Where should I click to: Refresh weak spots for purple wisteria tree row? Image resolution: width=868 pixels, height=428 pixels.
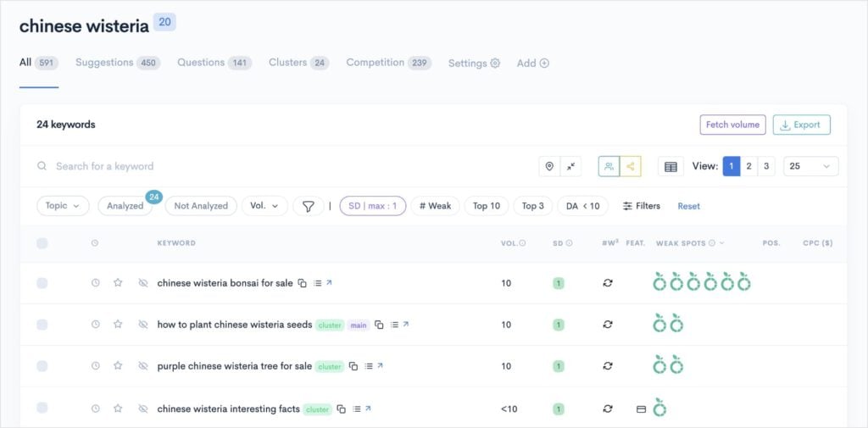pos(608,366)
